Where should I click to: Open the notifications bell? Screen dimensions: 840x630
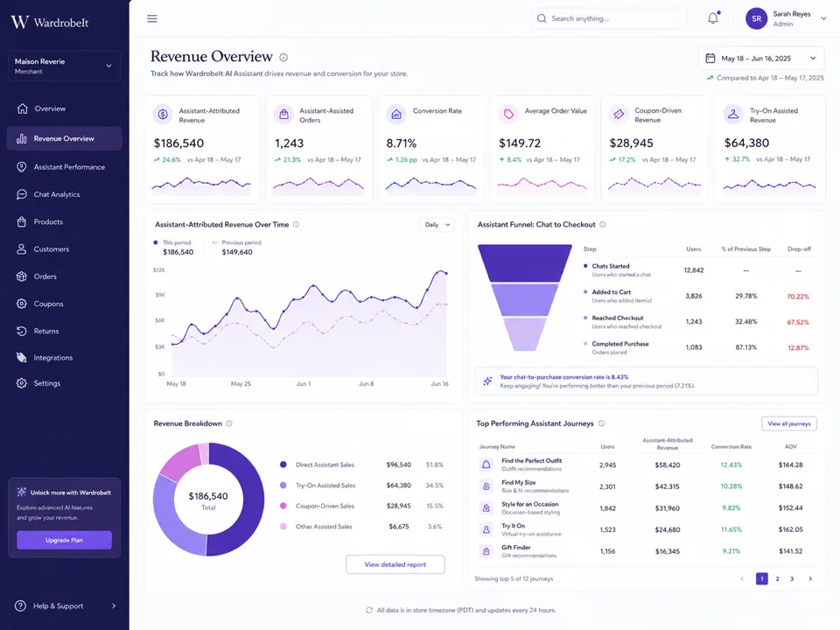pos(713,18)
